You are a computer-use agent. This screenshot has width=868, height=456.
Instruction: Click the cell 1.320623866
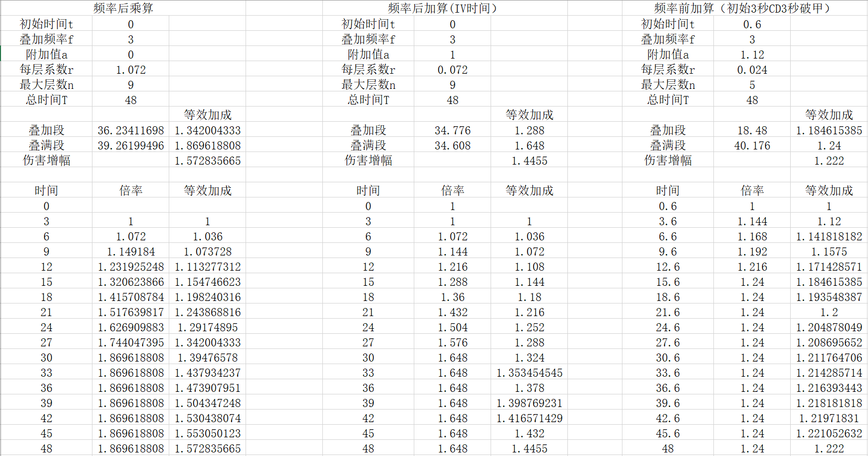[131, 282]
